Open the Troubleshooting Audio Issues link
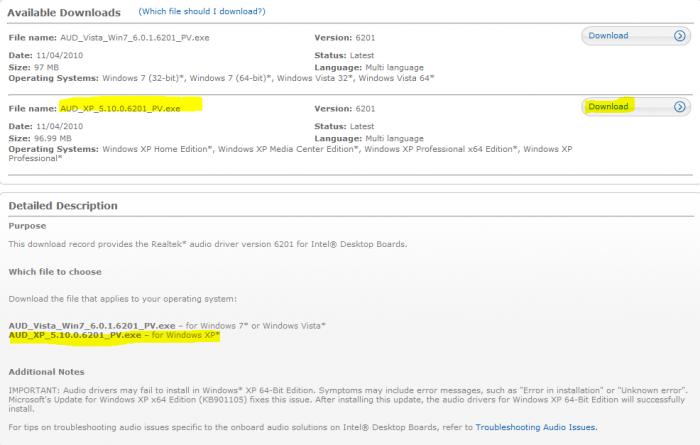This screenshot has width=700, height=445. pyautogui.click(x=536, y=427)
